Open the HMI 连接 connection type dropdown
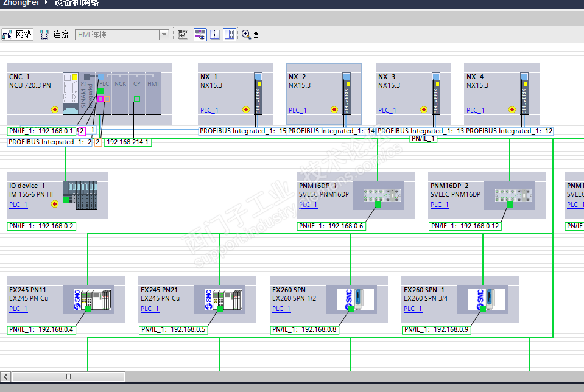 tap(164, 35)
